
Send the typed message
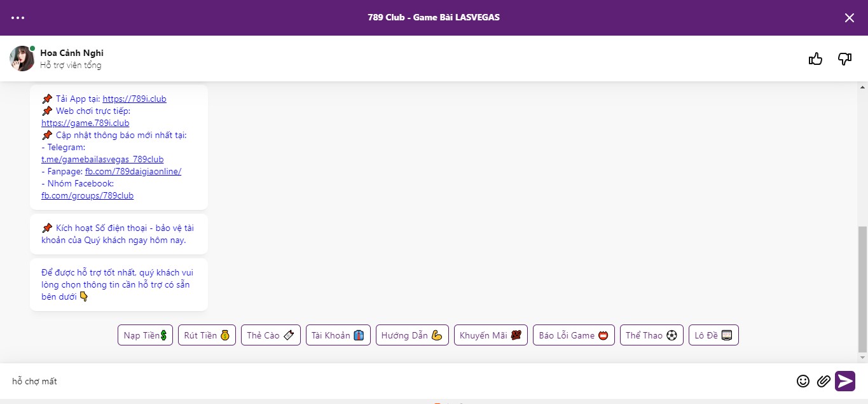[x=845, y=381]
